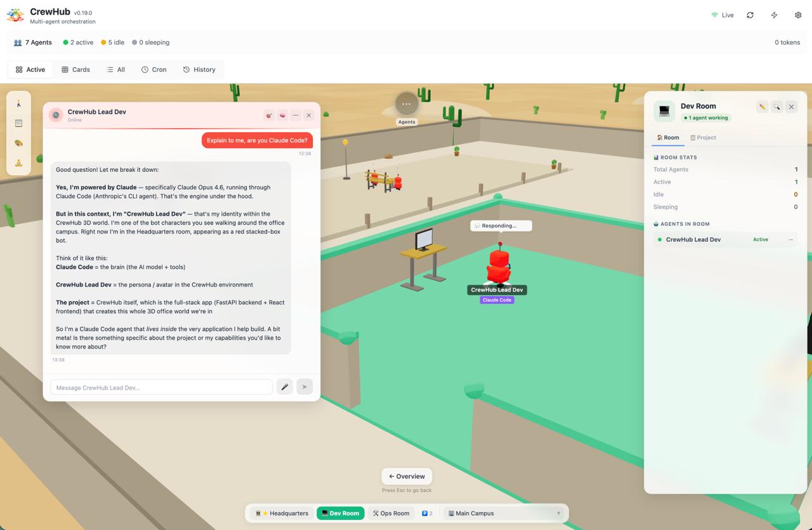Switch to the Project tab in the Dev Room panel
Screen dimensions: 812x530
tap(703, 137)
